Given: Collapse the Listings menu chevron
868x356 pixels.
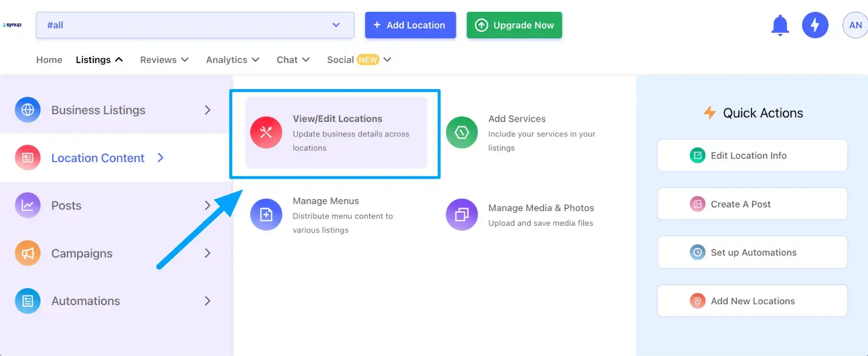Looking at the screenshot, I should 119,60.
